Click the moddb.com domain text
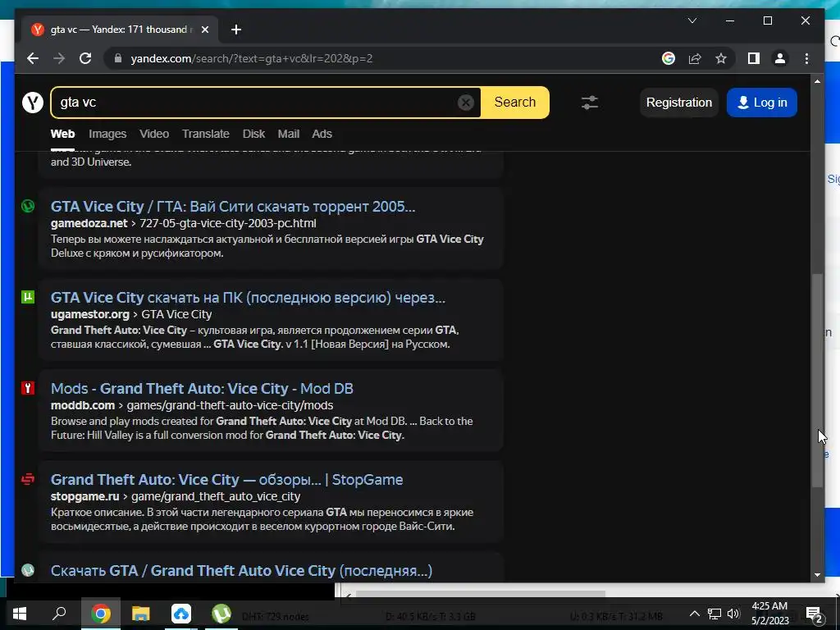Viewport: 840px width, 630px height. 83,405
